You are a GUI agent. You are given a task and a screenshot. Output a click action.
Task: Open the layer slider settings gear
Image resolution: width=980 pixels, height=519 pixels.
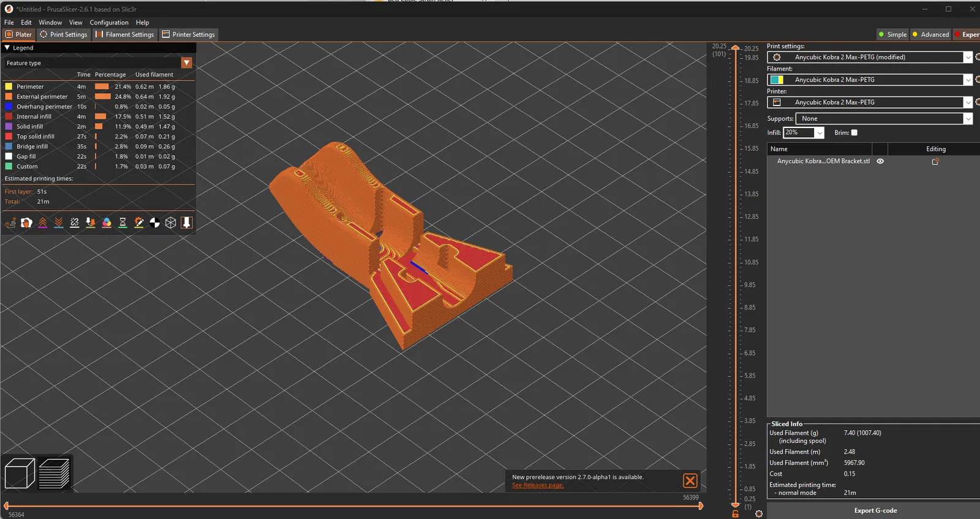759,513
